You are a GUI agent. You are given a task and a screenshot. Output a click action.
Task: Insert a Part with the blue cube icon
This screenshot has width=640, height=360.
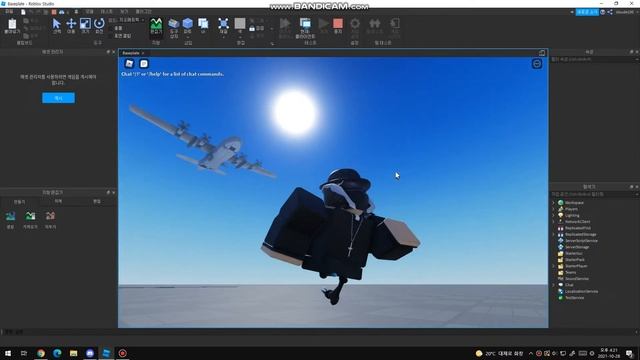(187, 24)
